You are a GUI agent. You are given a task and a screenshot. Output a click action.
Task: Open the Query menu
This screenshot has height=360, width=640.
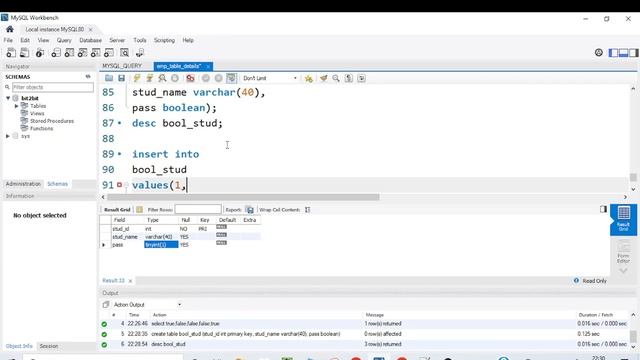coord(64,40)
